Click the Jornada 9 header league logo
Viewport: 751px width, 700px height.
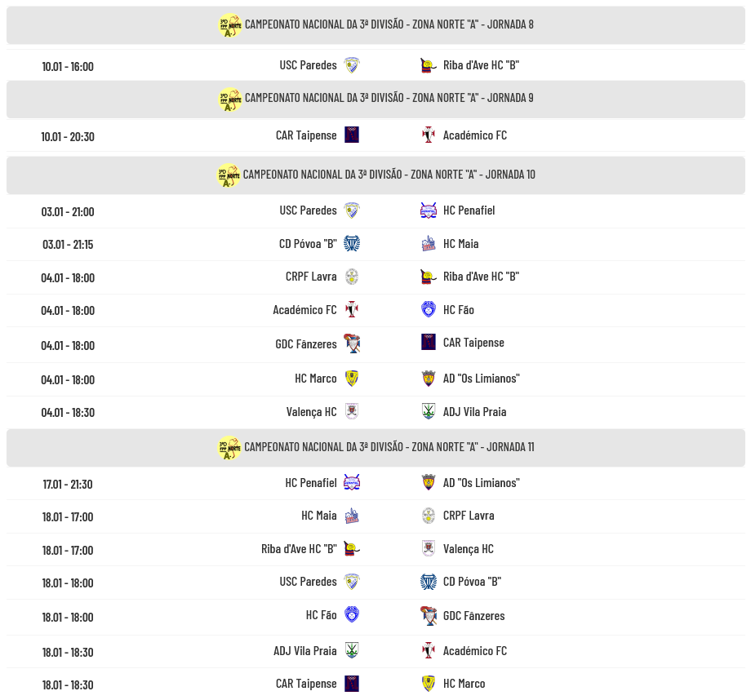[x=229, y=100]
